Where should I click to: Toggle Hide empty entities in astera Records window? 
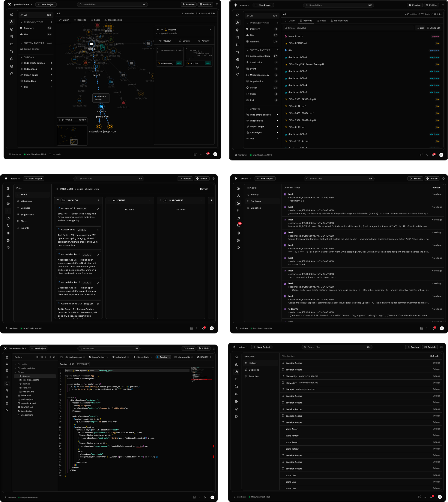pyautogui.click(x=262, y=115)
